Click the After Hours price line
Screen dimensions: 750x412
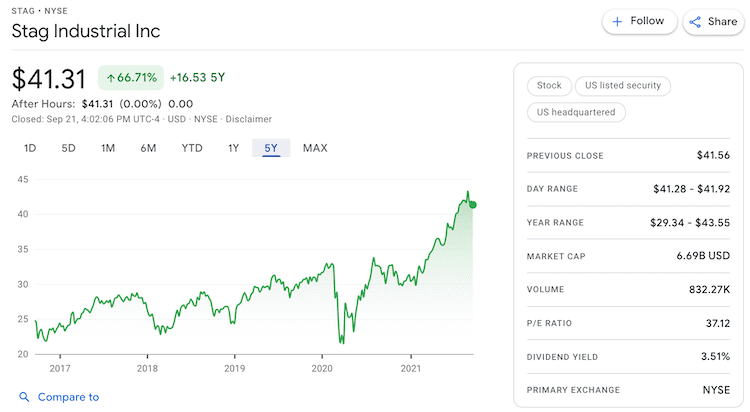[x=102, y=104]
